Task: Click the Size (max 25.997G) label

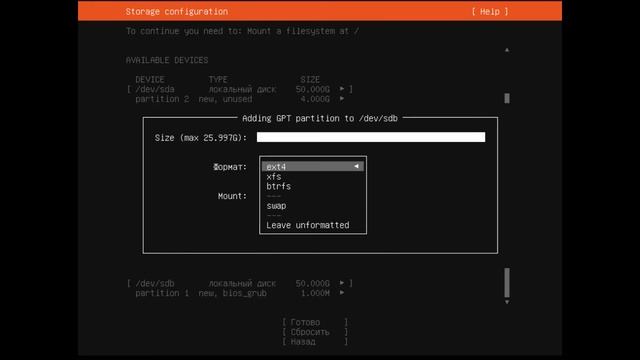Action: (x=201, y=138)
